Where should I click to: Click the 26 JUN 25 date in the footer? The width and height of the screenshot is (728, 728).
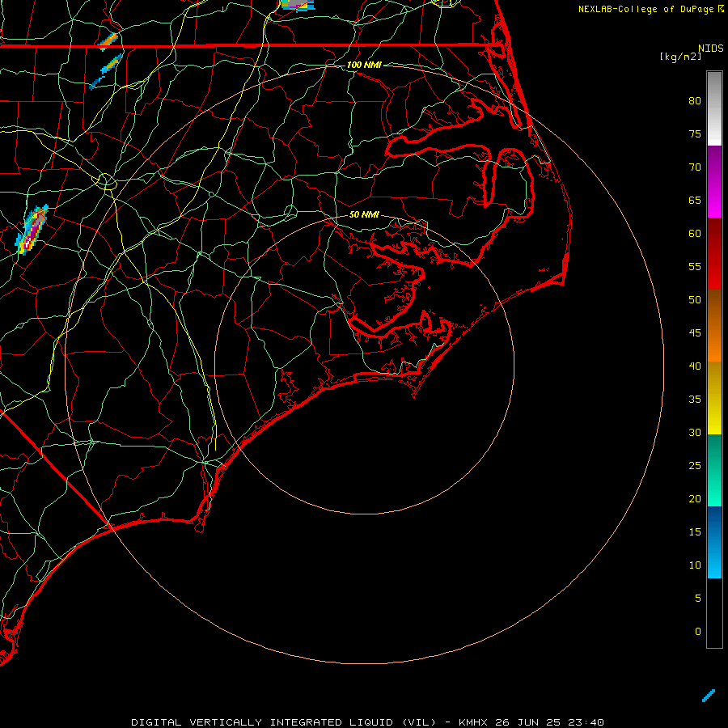pyautogui.click(x=528, y=722)
